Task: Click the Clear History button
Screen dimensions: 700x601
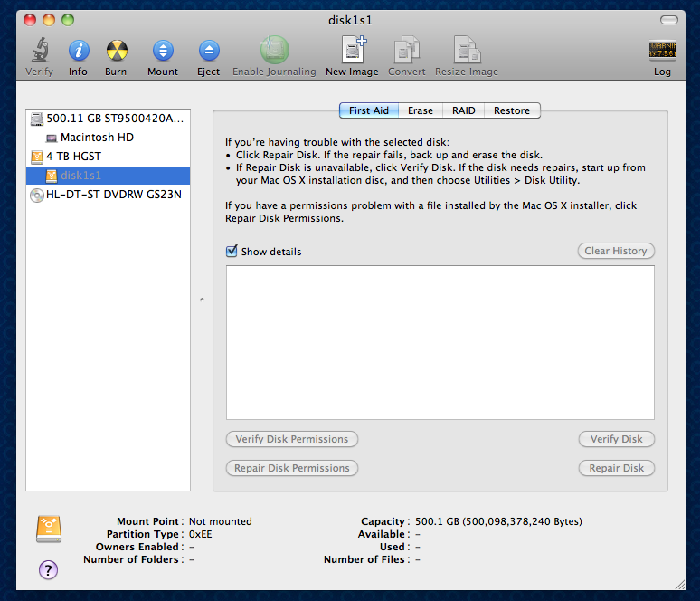Action: (616, 251)
